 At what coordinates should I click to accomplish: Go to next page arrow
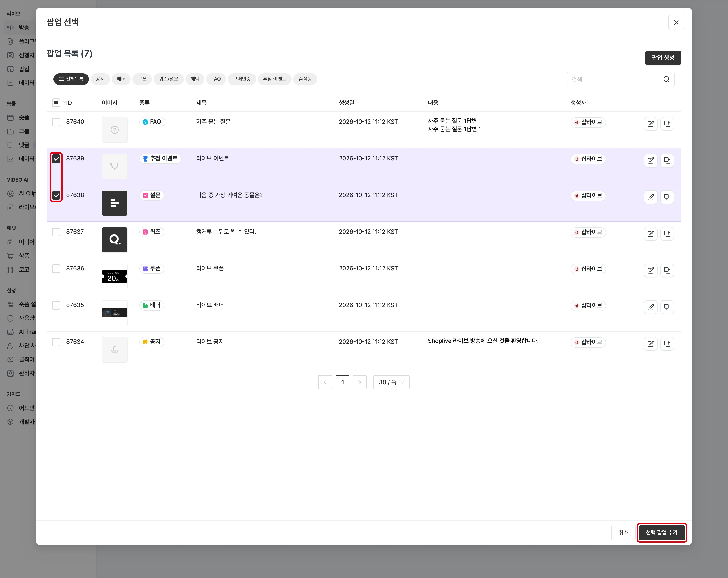360,382
